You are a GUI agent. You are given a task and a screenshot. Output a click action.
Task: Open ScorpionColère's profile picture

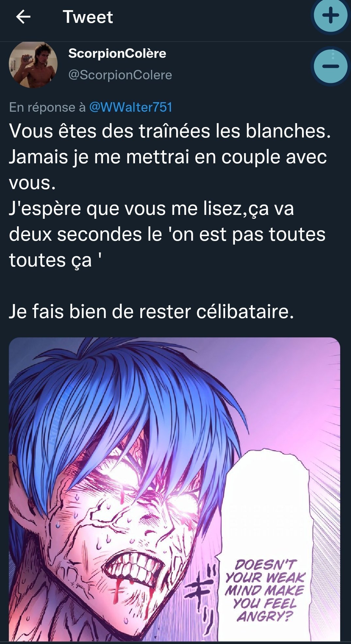pos(33,64)
